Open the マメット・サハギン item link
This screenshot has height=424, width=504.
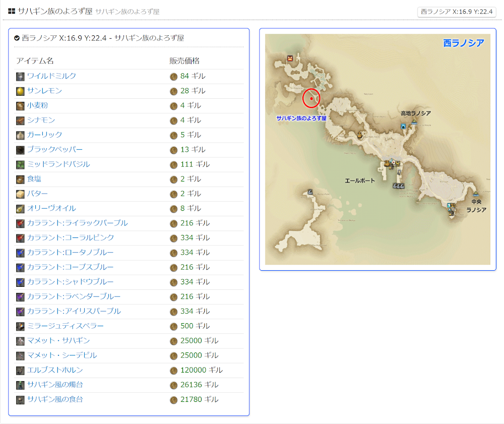tap(58, 340)
